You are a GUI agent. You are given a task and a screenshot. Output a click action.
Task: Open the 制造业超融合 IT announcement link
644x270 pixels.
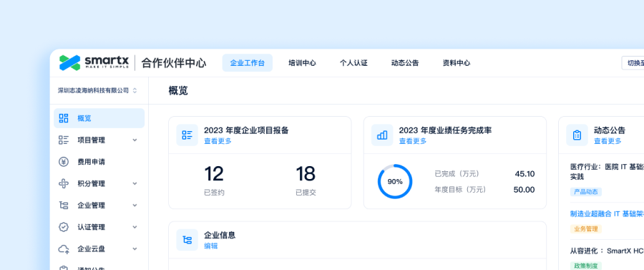607,213
